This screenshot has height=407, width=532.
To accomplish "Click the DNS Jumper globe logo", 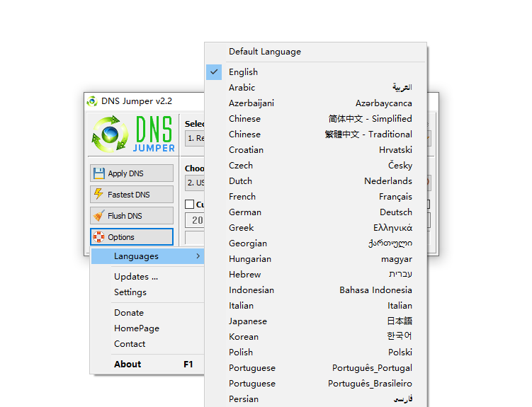I will tap(111, 134).
